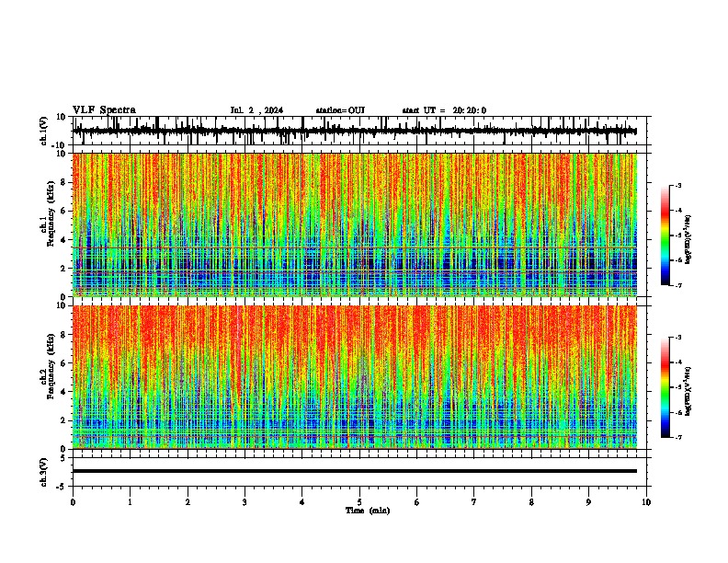This screenshot has width=728, height=563.
Task: Click the "ch.3(V)" axis label
Action: [44, 472]
